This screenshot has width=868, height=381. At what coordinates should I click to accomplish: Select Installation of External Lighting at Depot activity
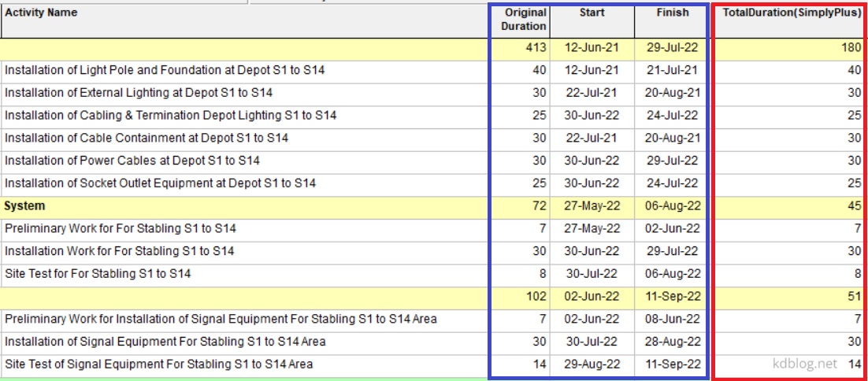139,93
